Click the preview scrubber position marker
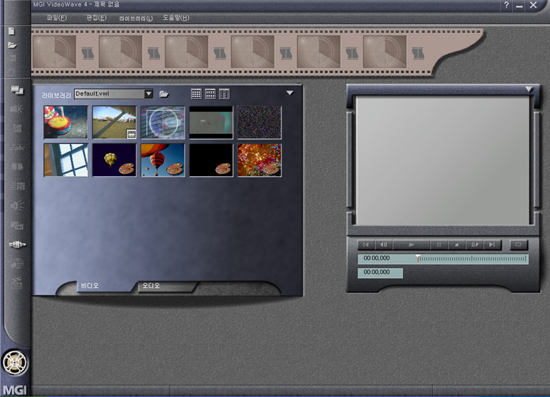 pos(418,258)
